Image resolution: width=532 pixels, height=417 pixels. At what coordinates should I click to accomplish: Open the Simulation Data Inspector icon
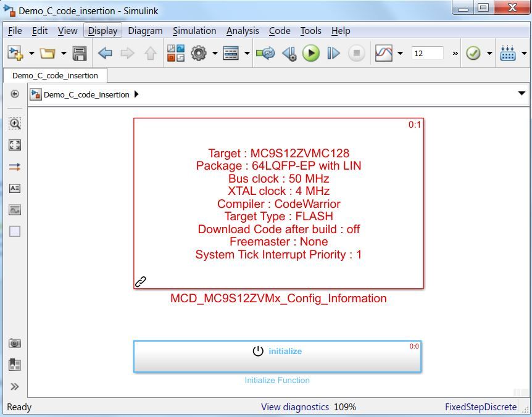pos(384,53)
